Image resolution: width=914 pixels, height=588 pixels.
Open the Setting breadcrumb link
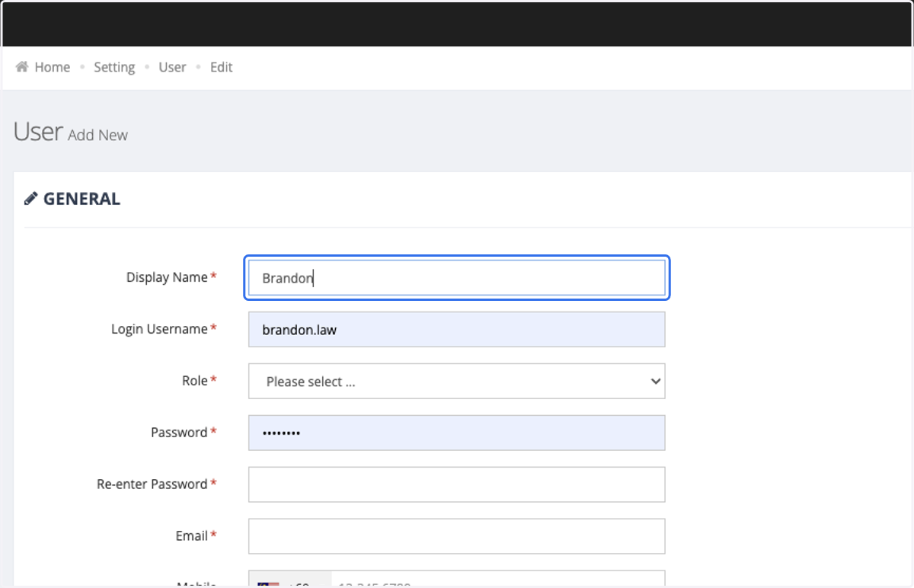point(114,67)
